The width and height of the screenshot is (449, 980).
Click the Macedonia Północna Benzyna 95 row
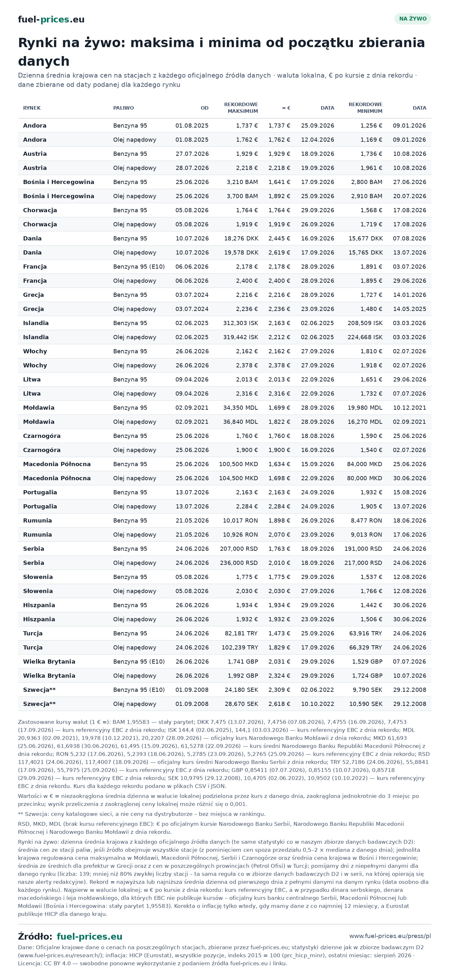[x=224, y=464]
